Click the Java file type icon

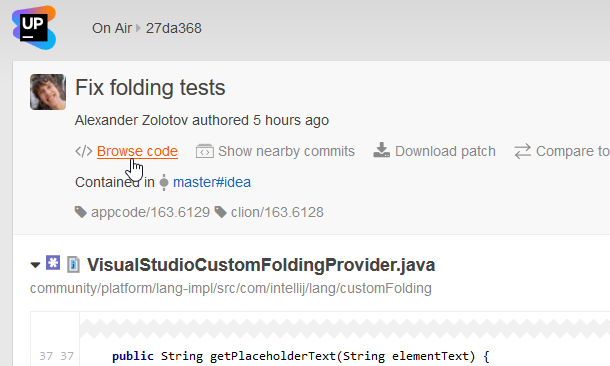[x=74, y=265]
